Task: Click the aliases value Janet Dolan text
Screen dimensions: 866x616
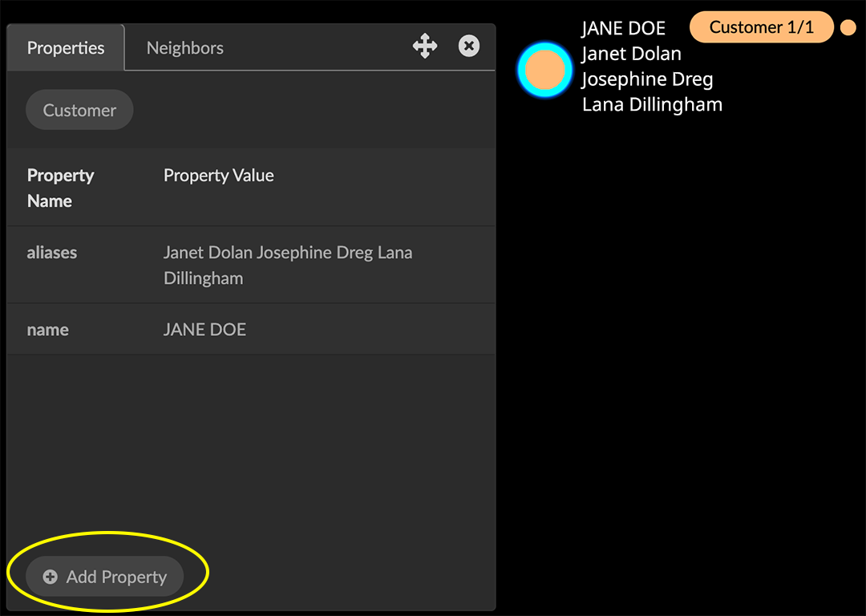Action: (x=208, y=253)
